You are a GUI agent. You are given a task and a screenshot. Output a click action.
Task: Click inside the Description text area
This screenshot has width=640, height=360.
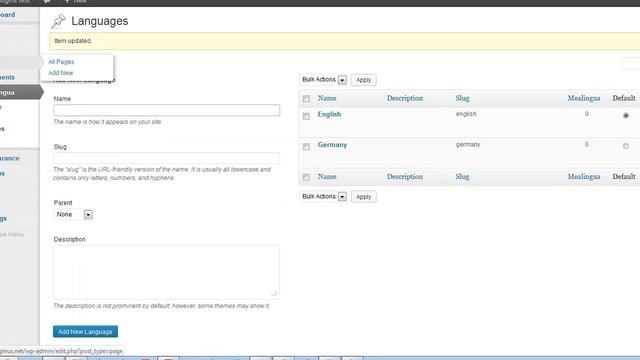[x=167, y=272]
